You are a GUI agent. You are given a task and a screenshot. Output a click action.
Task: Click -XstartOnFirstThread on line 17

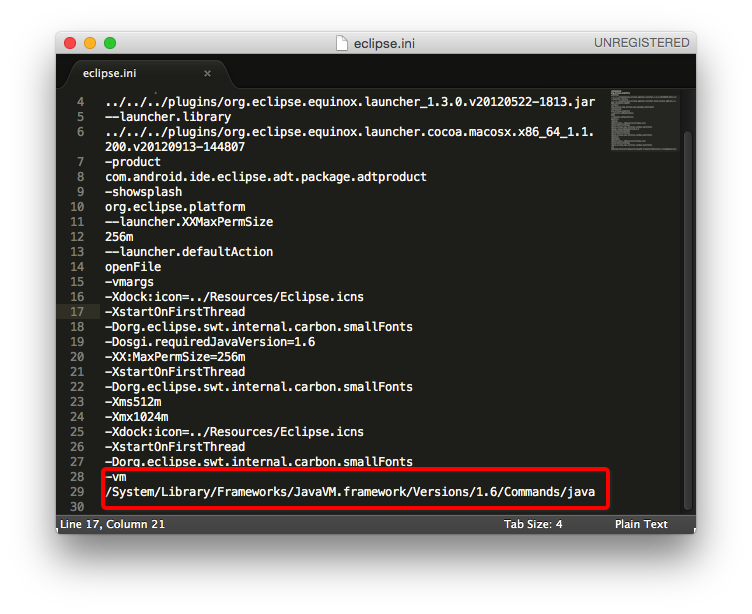(x=175, y=312)
